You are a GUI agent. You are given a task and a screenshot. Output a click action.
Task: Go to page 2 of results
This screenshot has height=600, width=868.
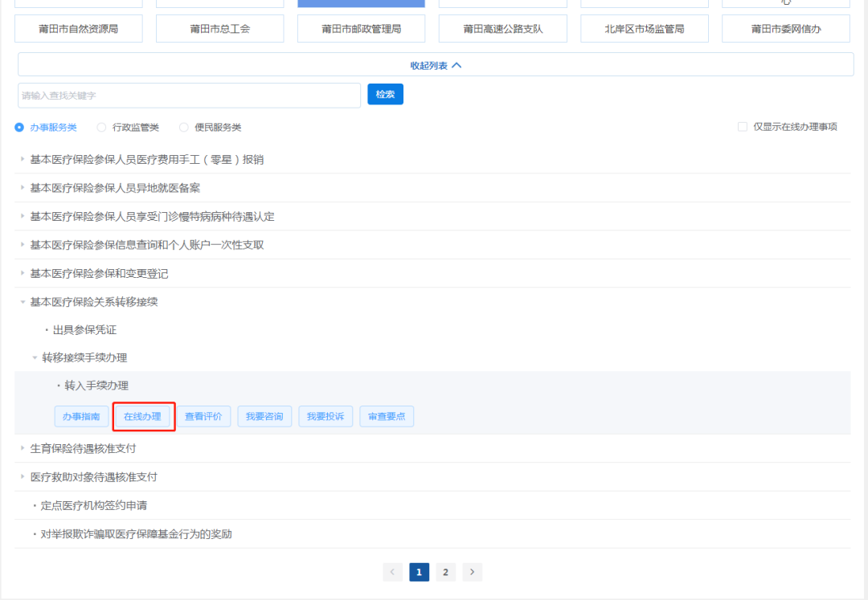click(445, 572)
